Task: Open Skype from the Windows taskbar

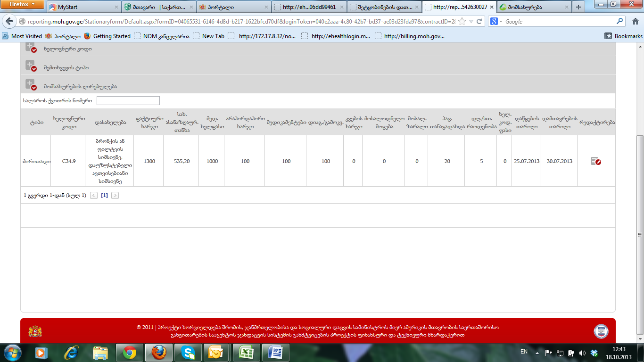Action: (188, 353)
